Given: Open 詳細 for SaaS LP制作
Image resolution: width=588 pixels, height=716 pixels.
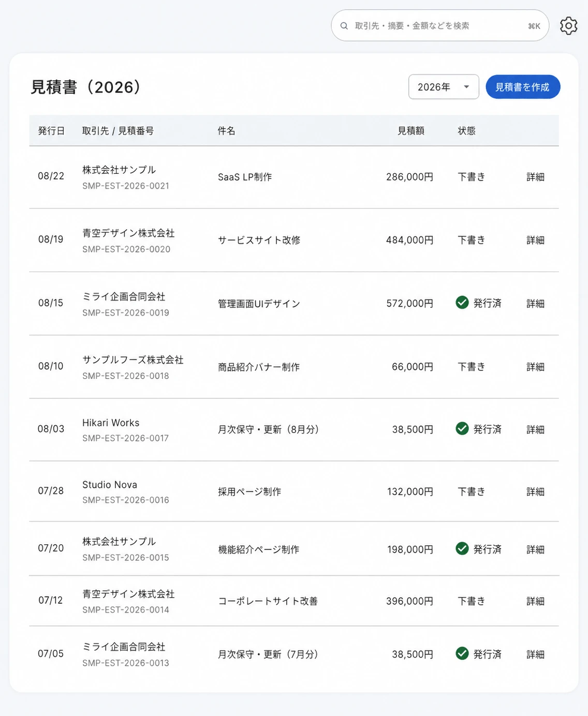Looking at the screenshot, I should click(535, 177).
